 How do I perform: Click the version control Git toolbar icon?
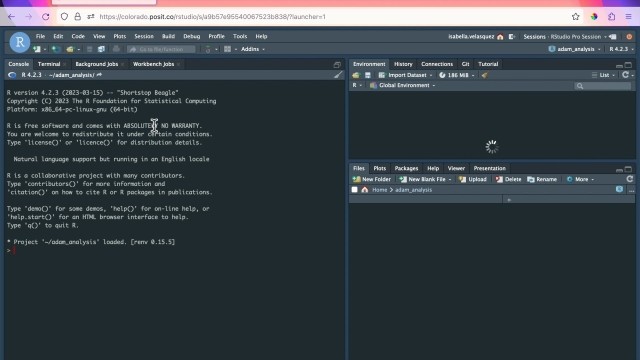[x=208, y=49]
